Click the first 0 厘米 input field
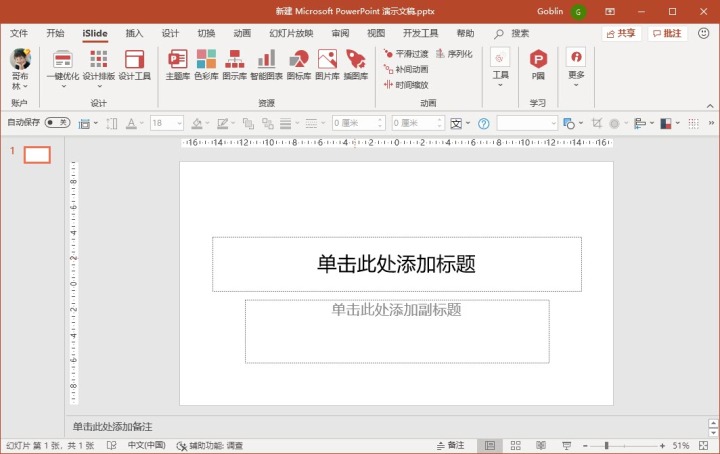This screenshot has width=720, height=454. [x=358, y=123]
